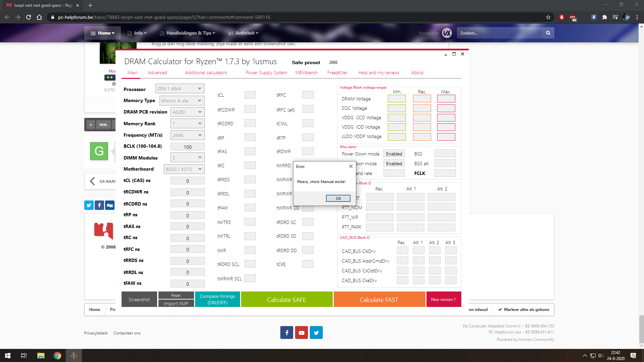Viewport: 644px width, 362px height.
Task: Click the red DRAM Voltage Max box
Action: (x=446, y=99)
